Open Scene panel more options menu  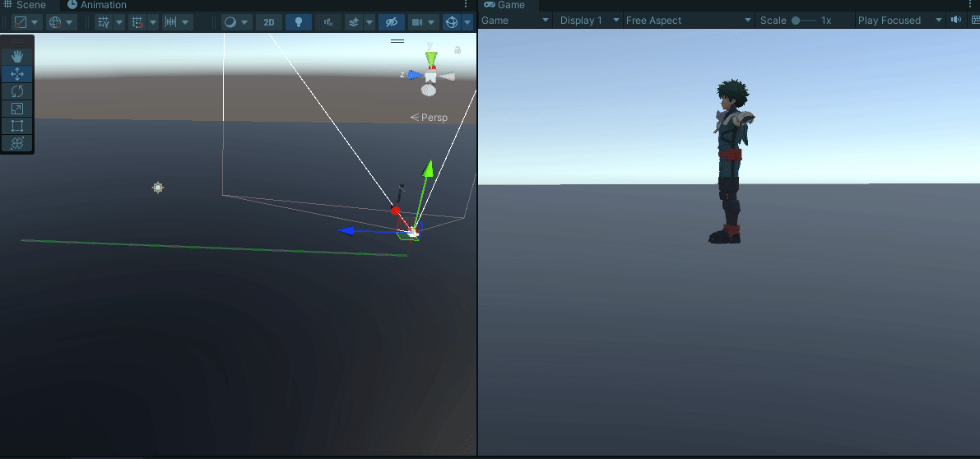pyautogui.click(x=466, y=4)
